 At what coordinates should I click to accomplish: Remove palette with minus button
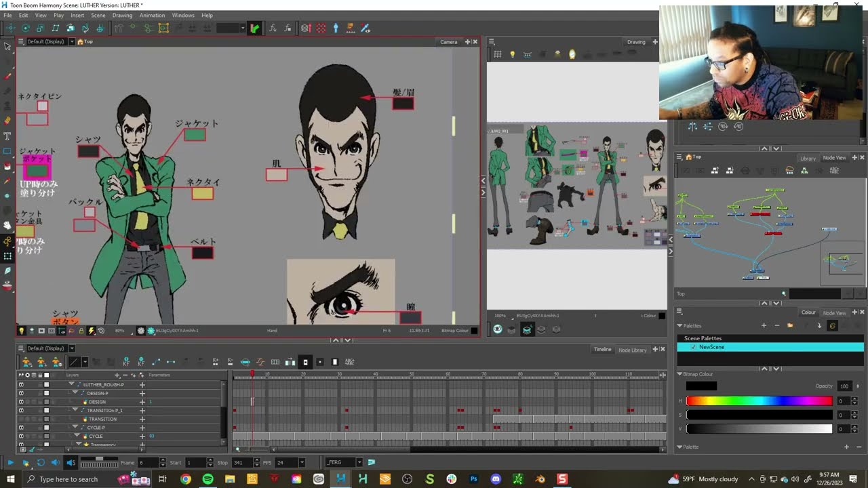click(x=777, y=326)
